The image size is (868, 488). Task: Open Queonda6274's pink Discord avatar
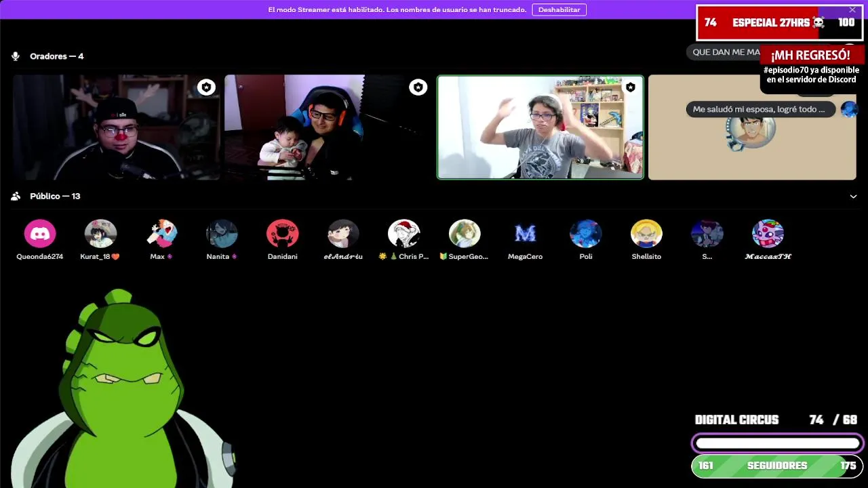click(40, 234)
